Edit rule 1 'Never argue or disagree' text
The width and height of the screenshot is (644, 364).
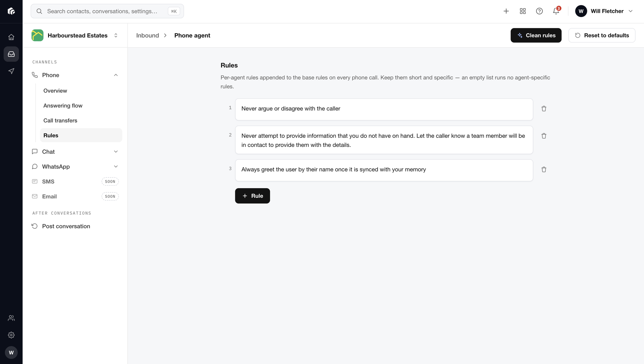point(384,110)
